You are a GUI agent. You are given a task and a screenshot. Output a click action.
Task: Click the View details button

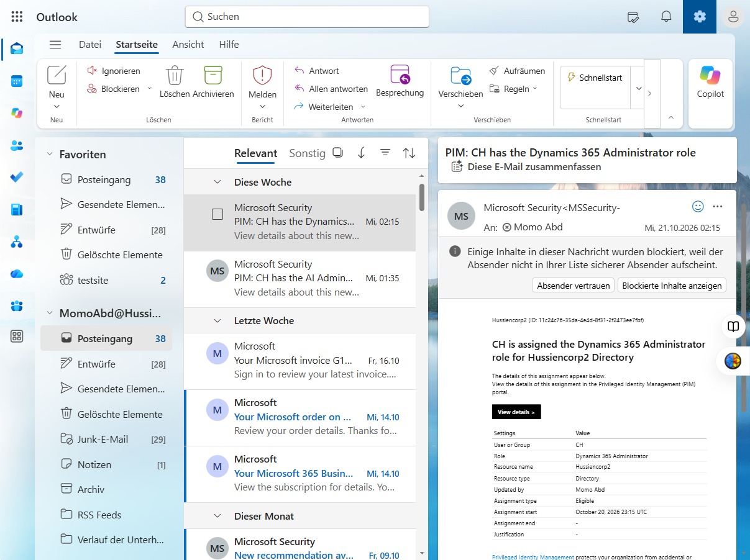click(516, 412)
